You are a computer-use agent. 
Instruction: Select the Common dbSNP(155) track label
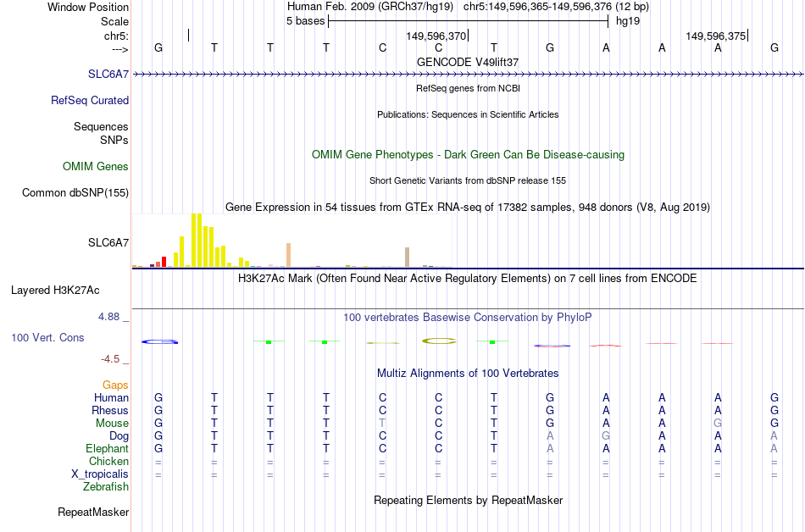coord(75,193)
